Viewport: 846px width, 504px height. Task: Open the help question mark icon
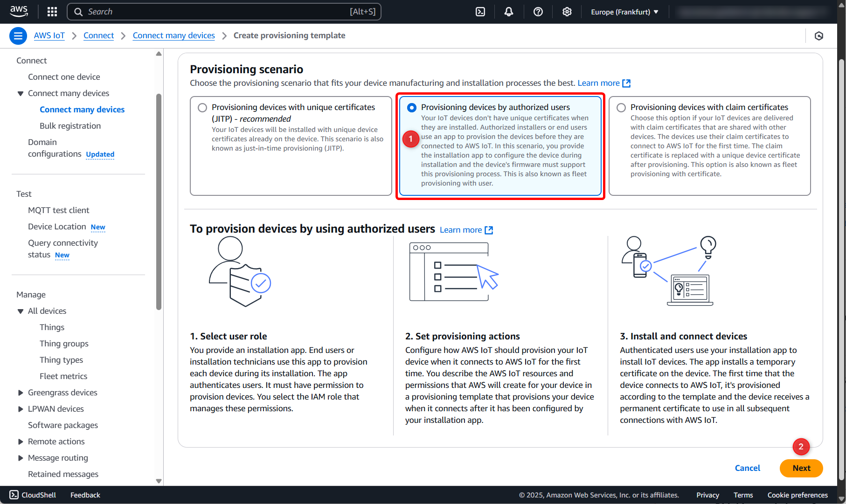pos(538,12)
